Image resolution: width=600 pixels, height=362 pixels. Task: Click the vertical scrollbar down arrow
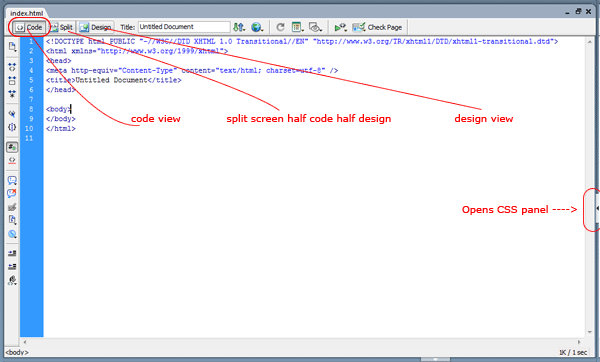589,332
